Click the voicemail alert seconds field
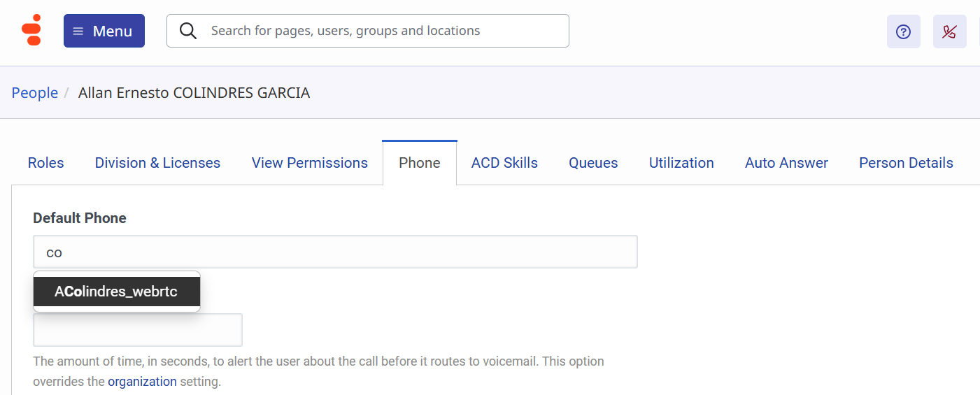980x395 pixels. [x=138, y=330]
